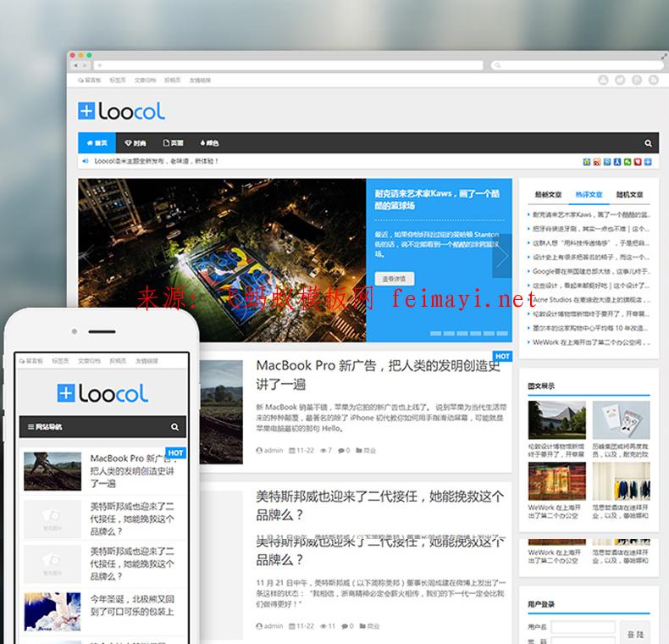Click the speaker announcement icon beside the Loocol notice
This screenshot has height=644, width=669.
pos(85,161)
